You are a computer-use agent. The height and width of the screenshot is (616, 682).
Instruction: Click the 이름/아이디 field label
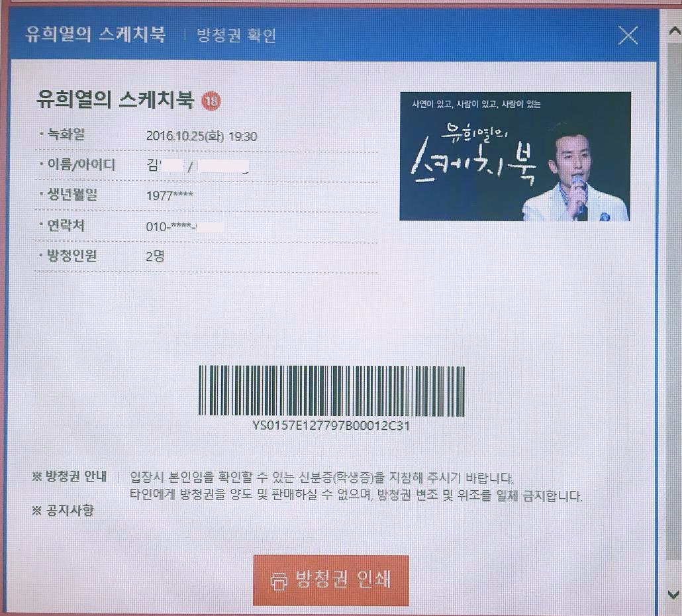point(81,165)
